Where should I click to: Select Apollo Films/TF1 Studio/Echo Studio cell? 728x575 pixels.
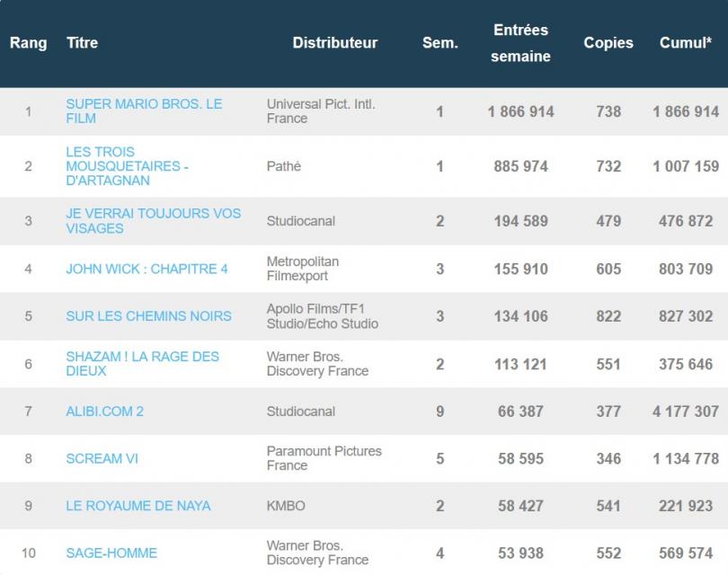(x=323, y=316)
